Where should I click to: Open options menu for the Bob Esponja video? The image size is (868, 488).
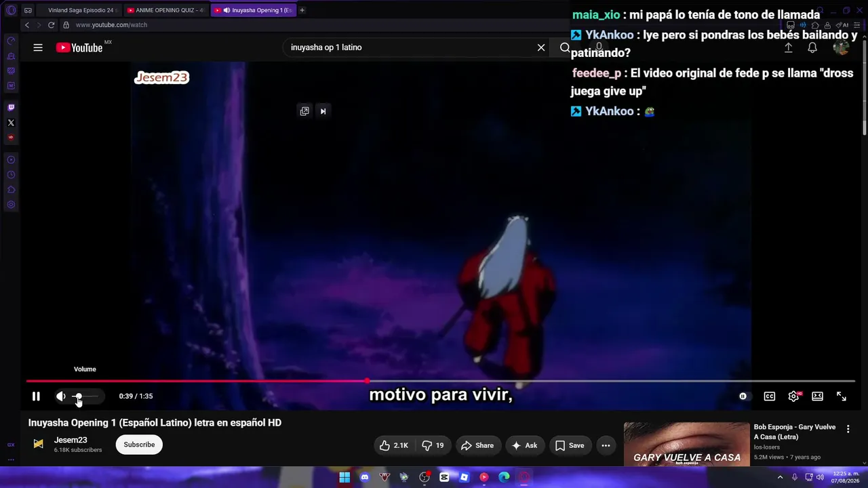pyautogui.click(x=848, y=429)
